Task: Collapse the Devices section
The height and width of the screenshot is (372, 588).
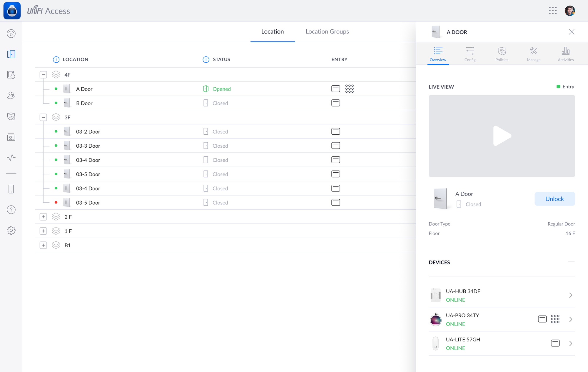Action: click(571, 262)
